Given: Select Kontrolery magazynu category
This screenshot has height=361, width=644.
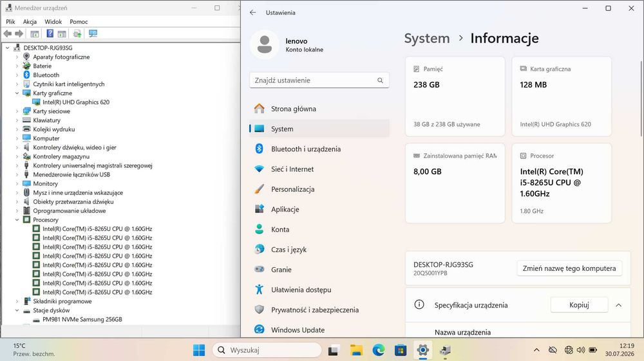Looking at the screenshot, I should tap(61, 156).
